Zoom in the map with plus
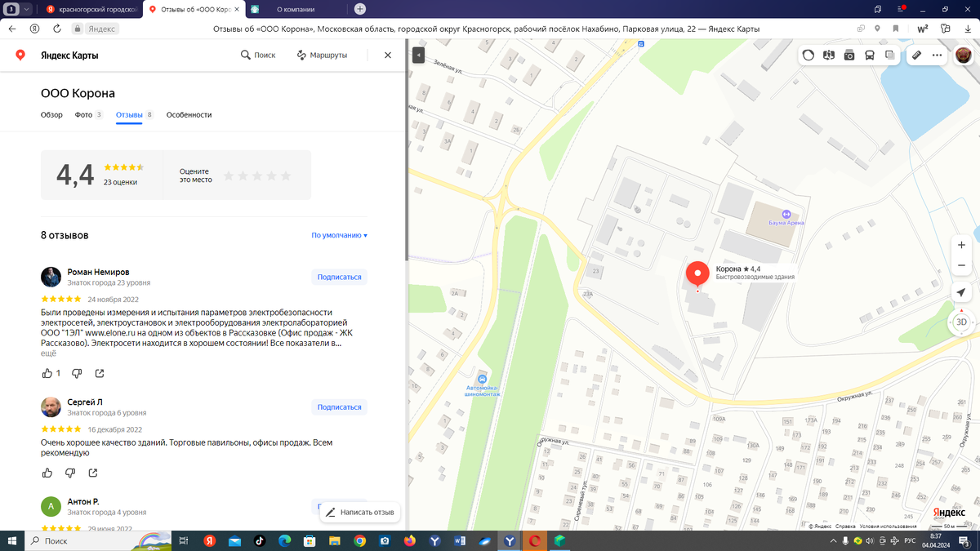 pyautogui.click(x=962, y=245)
